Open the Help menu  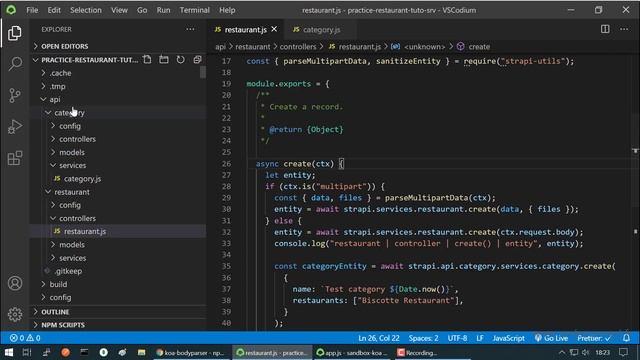coord(227,10)
